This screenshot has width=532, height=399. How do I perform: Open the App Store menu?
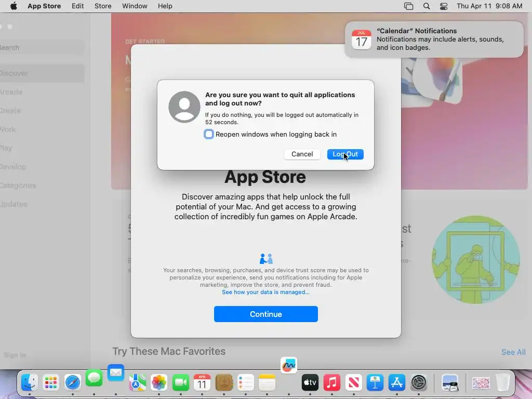pyautogui.click(x=44, y=6)
